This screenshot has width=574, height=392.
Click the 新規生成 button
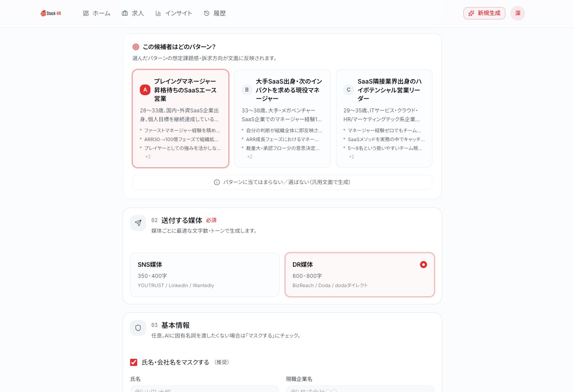point(484,13)
